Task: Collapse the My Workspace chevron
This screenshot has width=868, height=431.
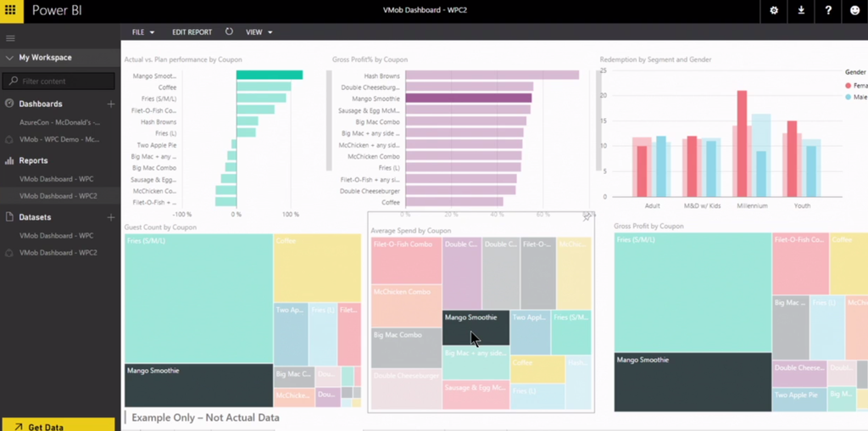Action: 9,58
